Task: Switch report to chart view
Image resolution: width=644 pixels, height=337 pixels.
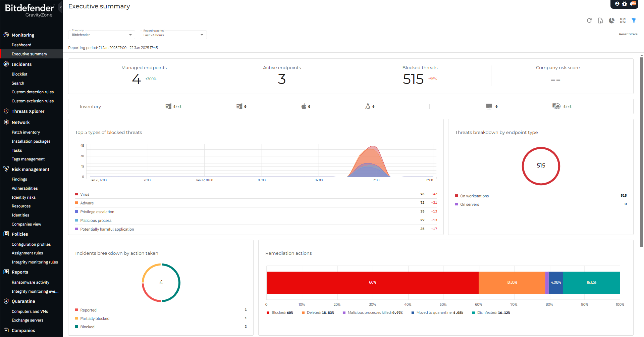Action: (611, 20)
